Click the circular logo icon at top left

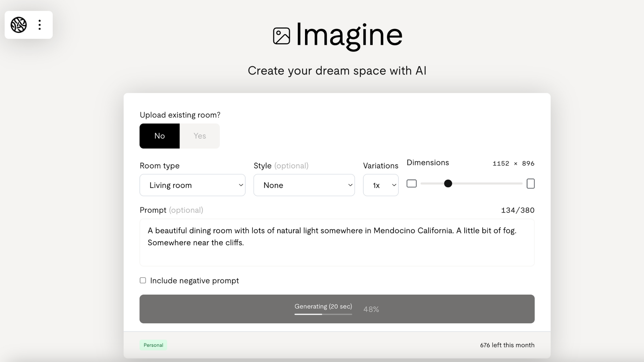pyautogui.click(x=19, y=25)
